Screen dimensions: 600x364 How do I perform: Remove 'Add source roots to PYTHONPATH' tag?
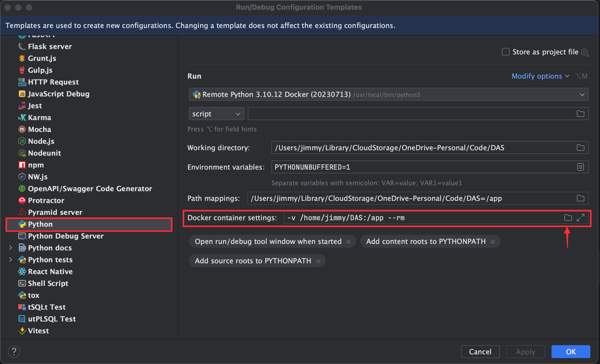(x=318, y=261)
